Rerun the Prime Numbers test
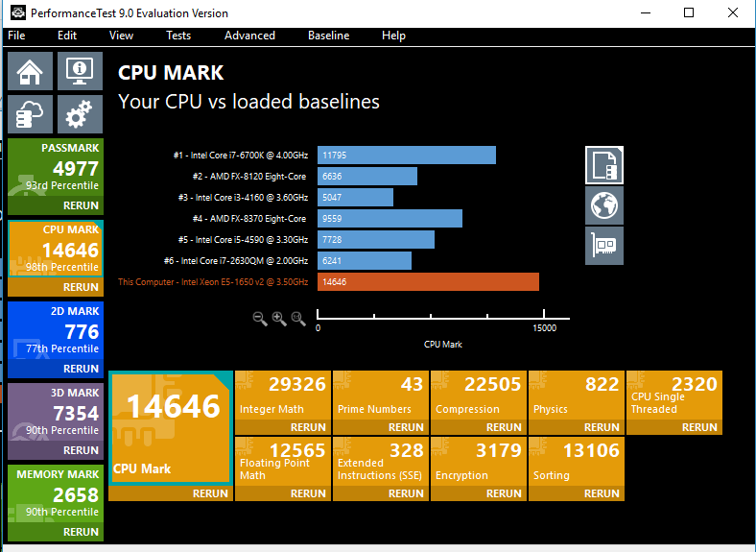The width and height of the screenshot is (756, 552). click(381, 427)
